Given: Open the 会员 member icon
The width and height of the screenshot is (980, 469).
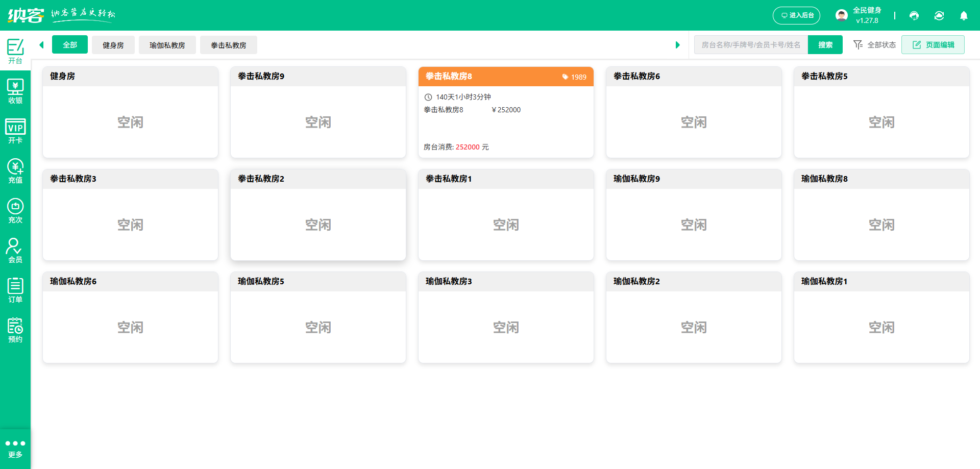Looking at the screenshot, I should [15, 251].
